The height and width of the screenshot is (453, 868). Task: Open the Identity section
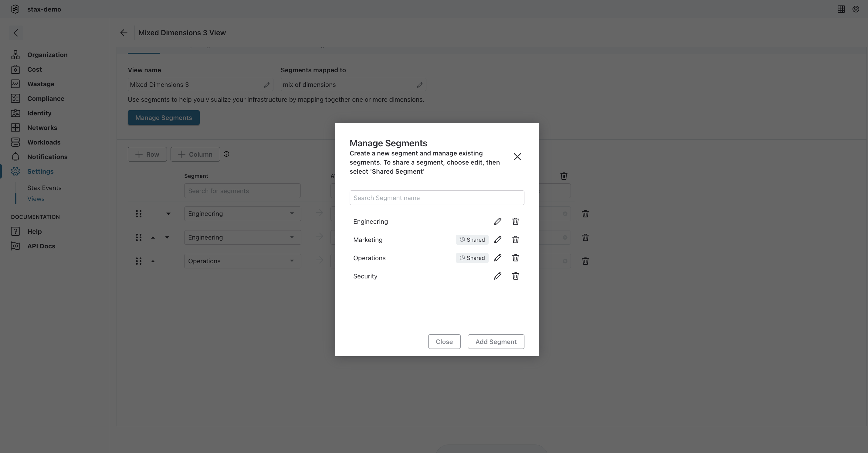[31, 113]
